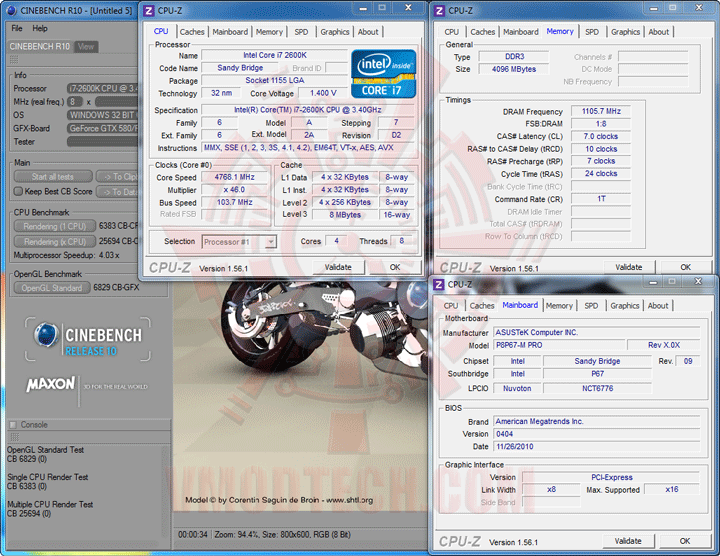Click the Command Rate value 1T
The width and height of the screenshot is (720, 556).
601,199
